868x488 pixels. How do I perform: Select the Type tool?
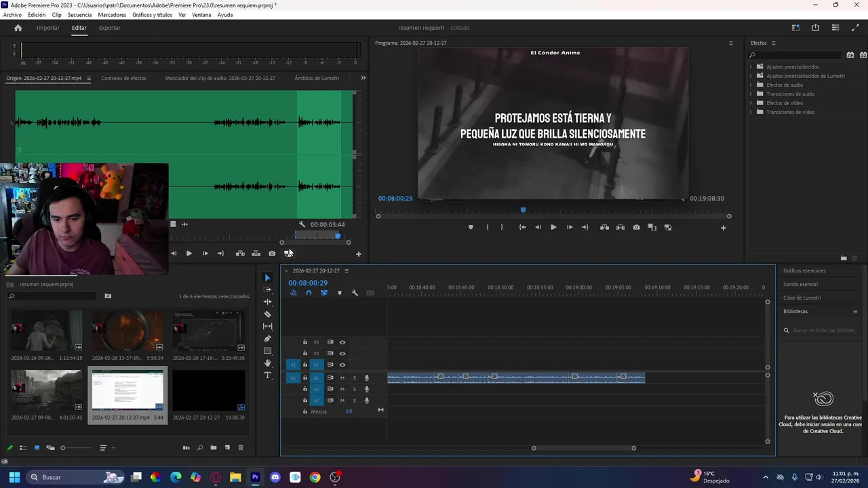[x=267, y=375]
